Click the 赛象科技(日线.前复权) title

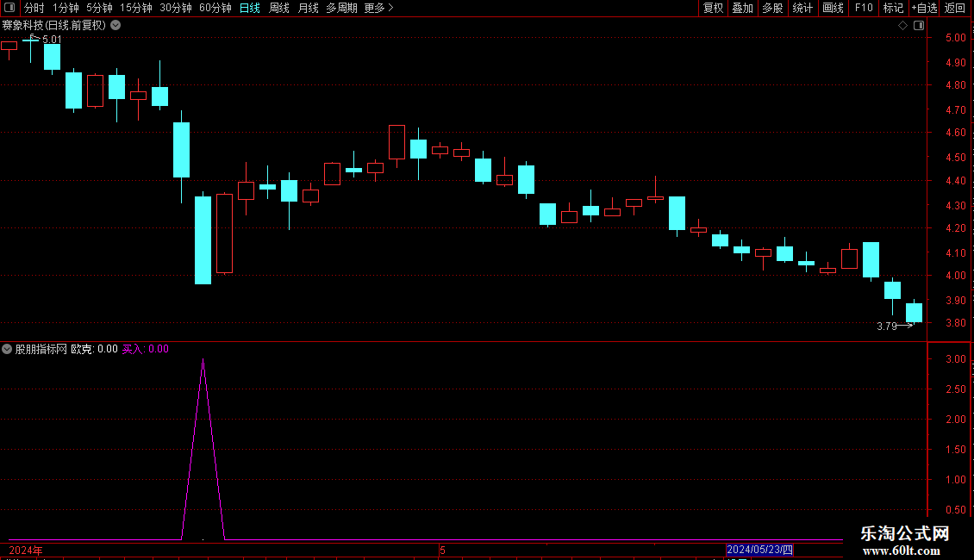pos(54,26)
